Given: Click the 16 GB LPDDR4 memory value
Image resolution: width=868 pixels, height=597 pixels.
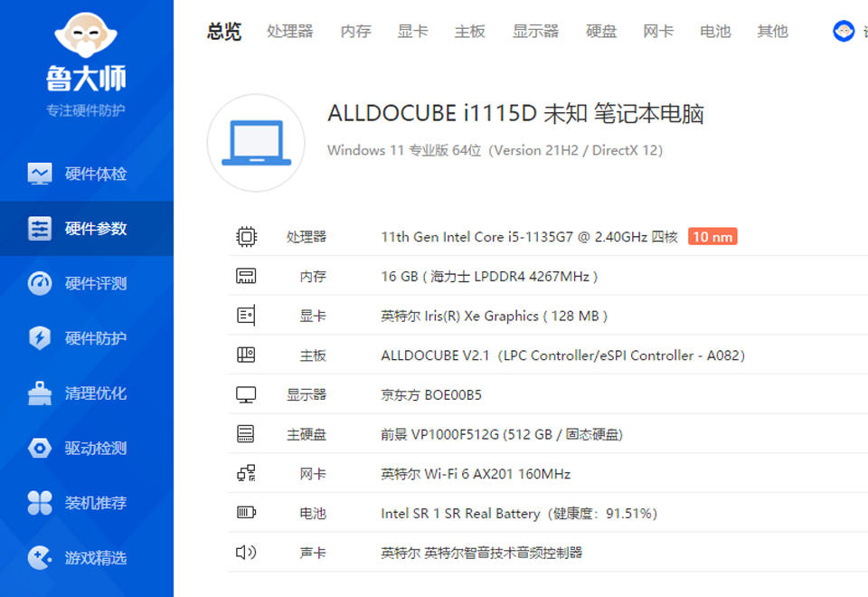Looking at the screenshot, I should [x=489, y=277].
